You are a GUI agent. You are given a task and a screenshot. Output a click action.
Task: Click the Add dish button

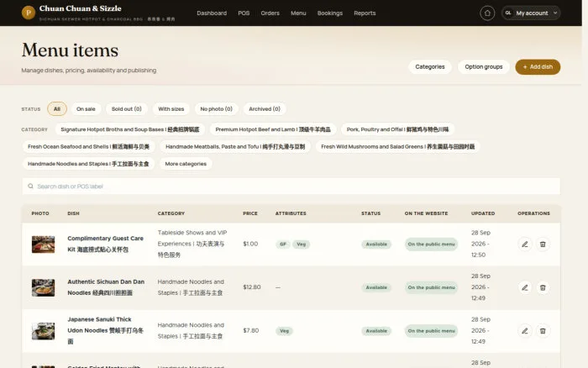tap(538, 66)
